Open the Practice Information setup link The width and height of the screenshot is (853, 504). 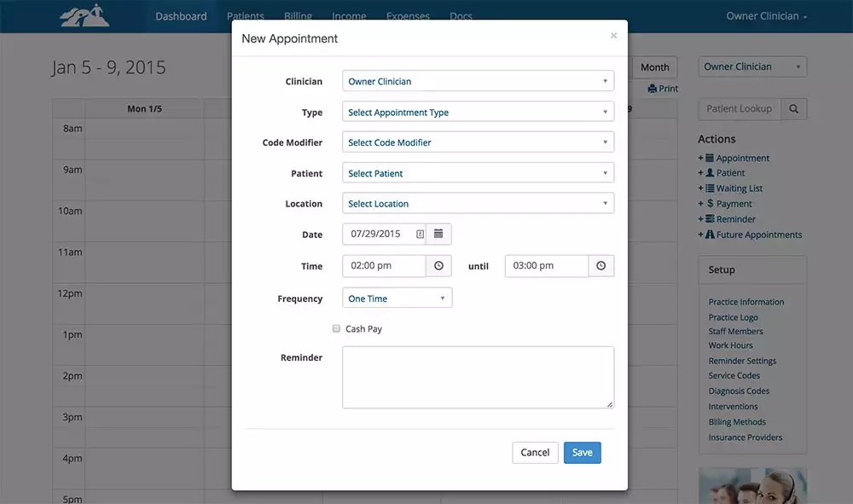[746, 302]
